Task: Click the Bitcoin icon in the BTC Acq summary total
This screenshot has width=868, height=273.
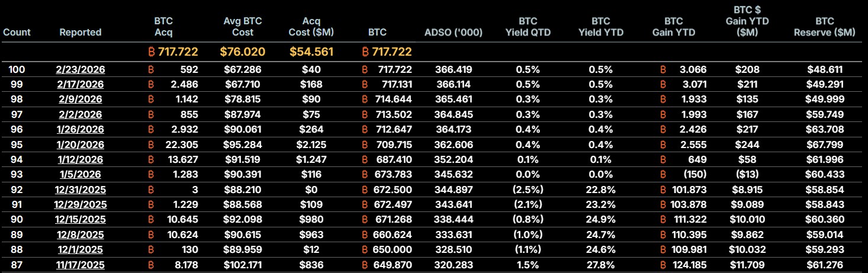Action: (x=152, y=52)
